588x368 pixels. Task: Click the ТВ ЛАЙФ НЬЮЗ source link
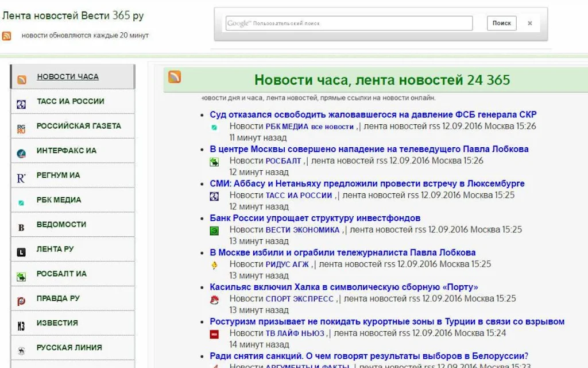[295, 333]
